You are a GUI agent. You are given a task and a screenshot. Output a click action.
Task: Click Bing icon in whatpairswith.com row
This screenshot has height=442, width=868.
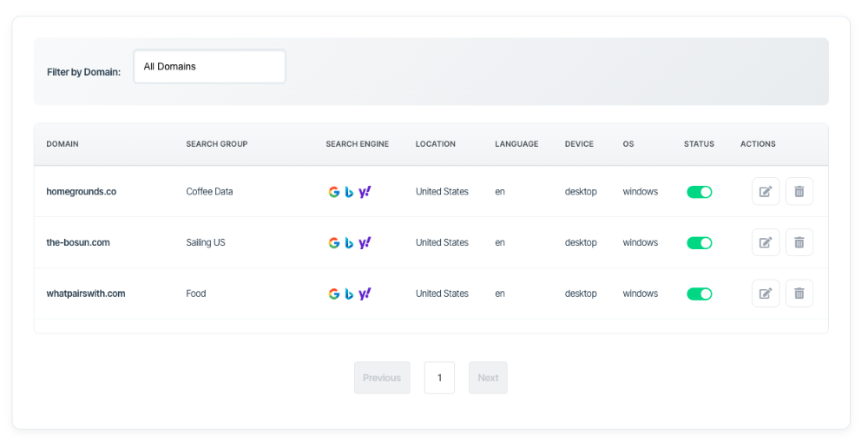point(349,294)
